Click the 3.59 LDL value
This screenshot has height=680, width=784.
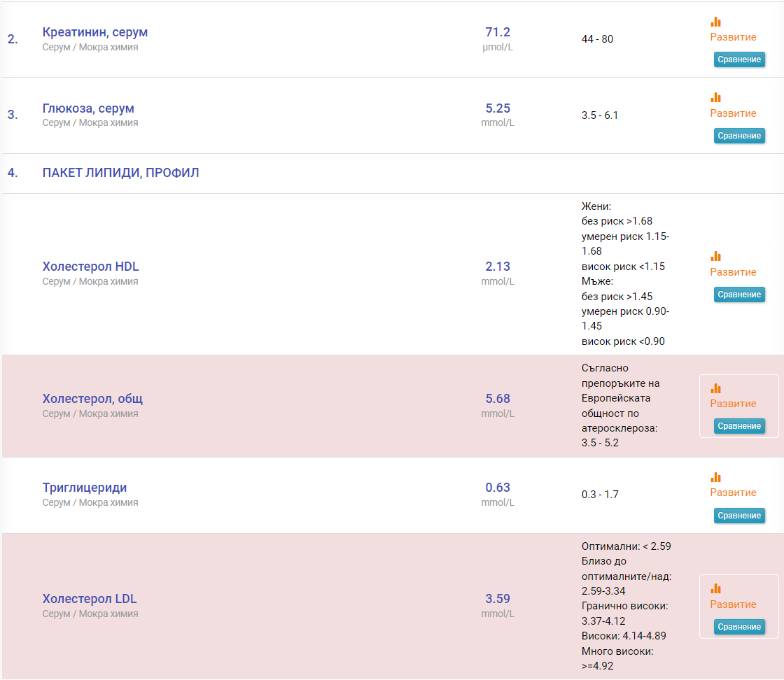pyautogui.click(x=498, y=599)
